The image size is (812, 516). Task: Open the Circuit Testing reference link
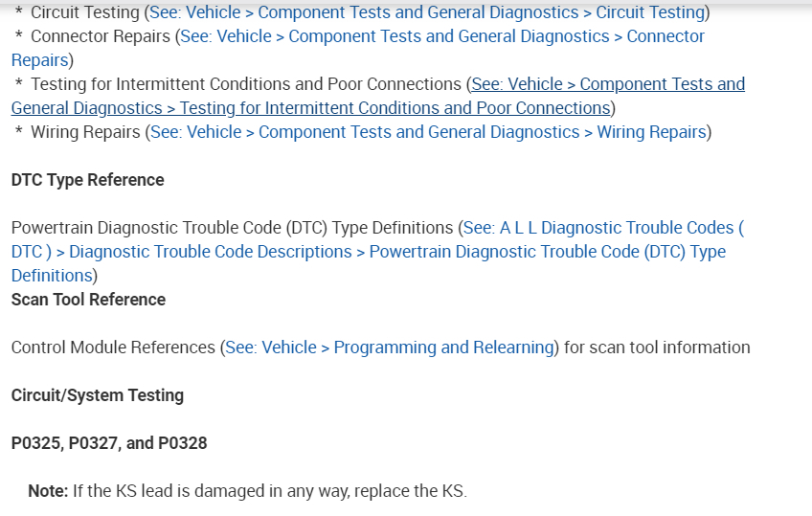tap(426, 12)
